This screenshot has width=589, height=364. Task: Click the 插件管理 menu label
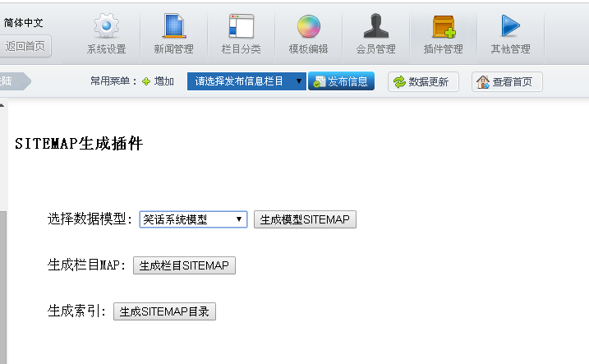pyautogui.click(x=444, y=48)
